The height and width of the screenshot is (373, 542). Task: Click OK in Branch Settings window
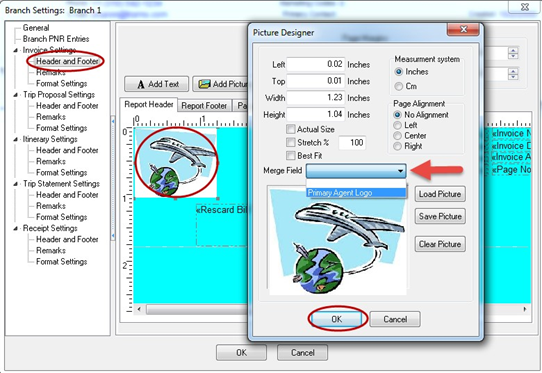click(x=241, y=353)
